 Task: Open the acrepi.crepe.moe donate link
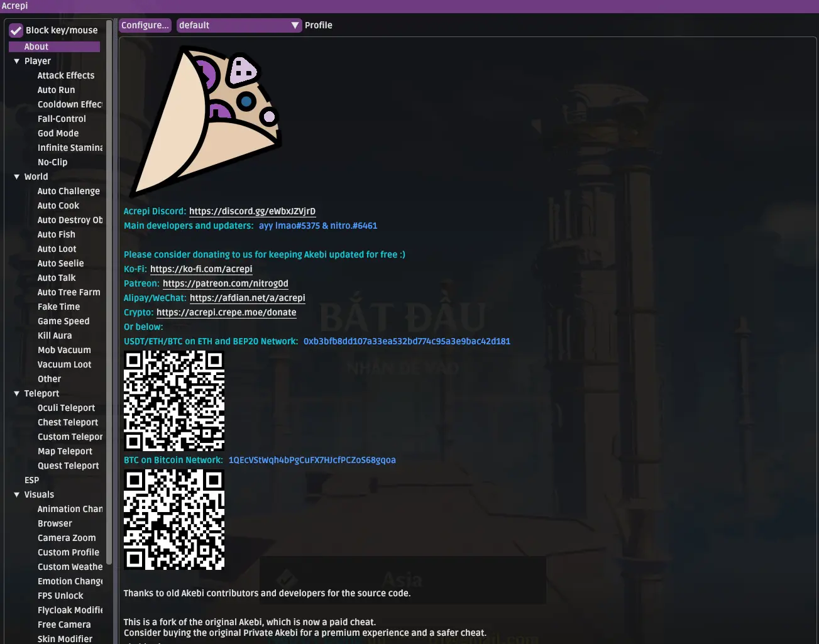point(226,312)
